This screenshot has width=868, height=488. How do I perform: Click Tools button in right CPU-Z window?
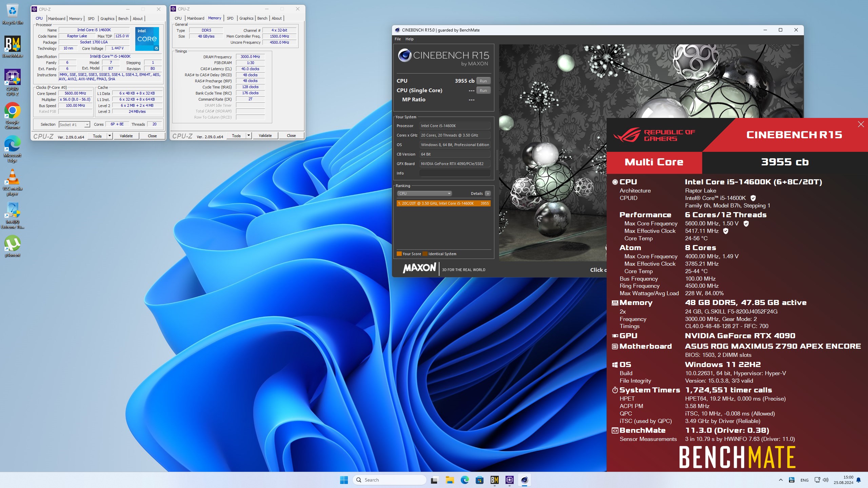tap(236, 136)
